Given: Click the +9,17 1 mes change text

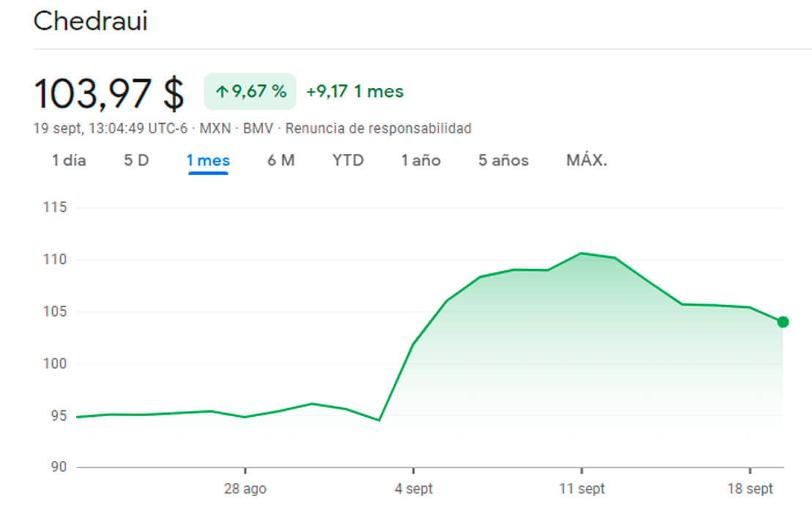Looking at the screenshot, I should tap(355, 92).
